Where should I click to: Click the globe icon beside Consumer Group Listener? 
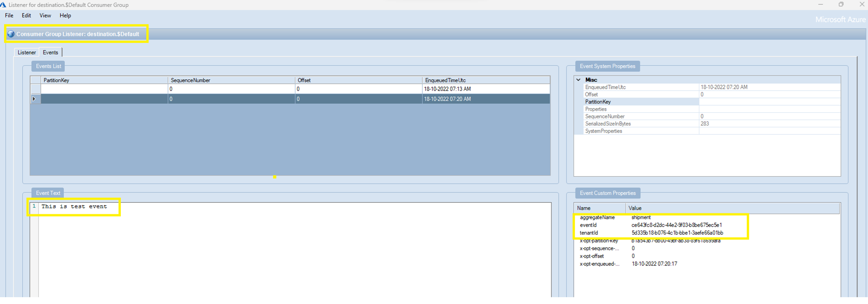11,34
